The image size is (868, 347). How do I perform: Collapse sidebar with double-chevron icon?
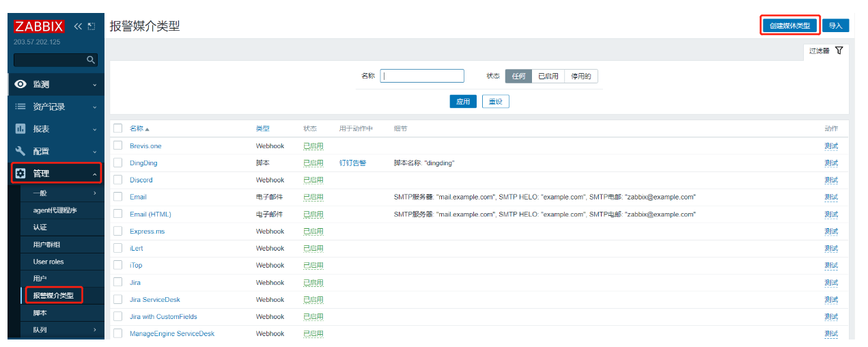(x=78, y=26)
